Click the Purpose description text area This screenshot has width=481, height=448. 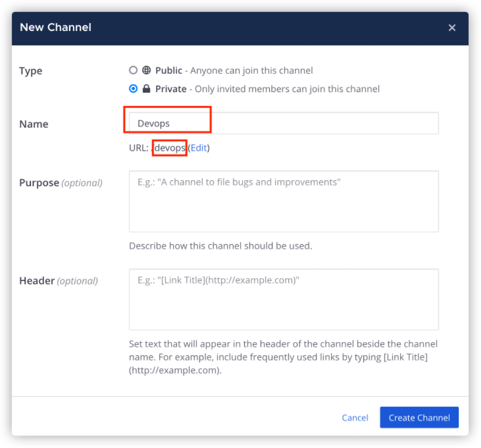pyautogui.click(x=284, y=201)
